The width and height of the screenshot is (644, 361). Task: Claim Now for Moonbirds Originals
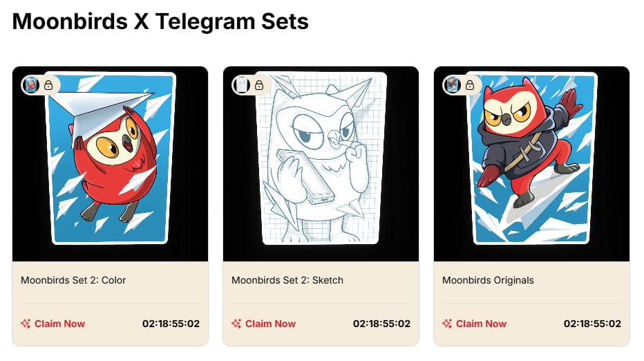(x=481, y=324)
